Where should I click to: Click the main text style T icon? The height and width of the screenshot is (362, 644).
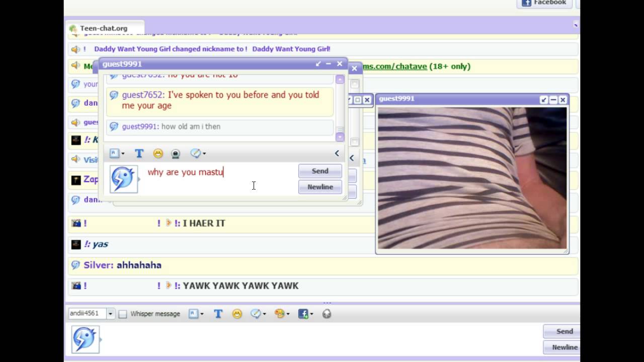pyautogui.click(x=218, y=314)
